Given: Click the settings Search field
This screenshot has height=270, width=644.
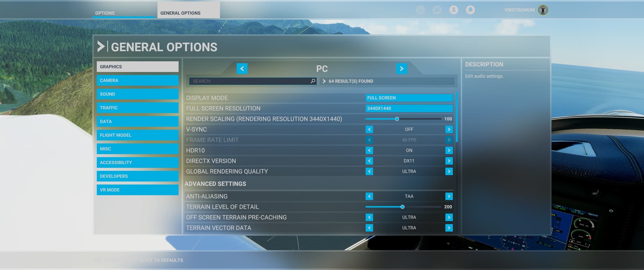Looking at the screenshot, I should pyautogui.click(x=253, y=81).
